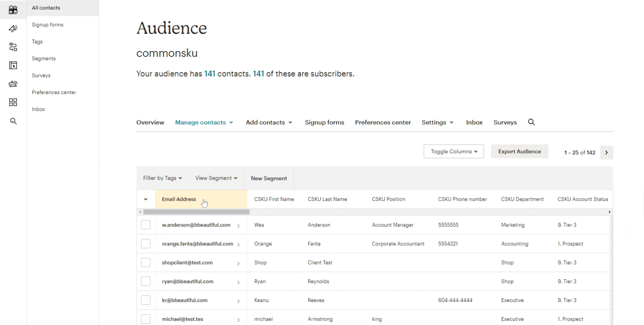Click the Corporate Accountant position cell
The image size is (644, 325).
(x=398, y=244)
